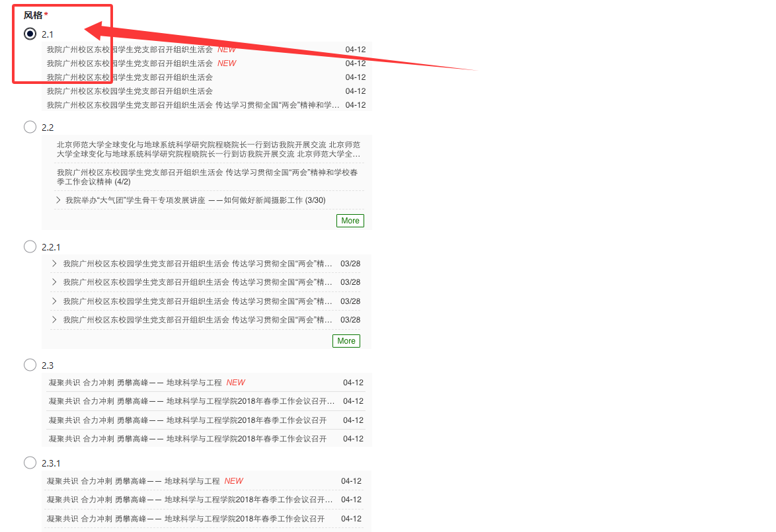
Task: Open the fifth news row in 2.1 preview
Action: click(193, 105)
